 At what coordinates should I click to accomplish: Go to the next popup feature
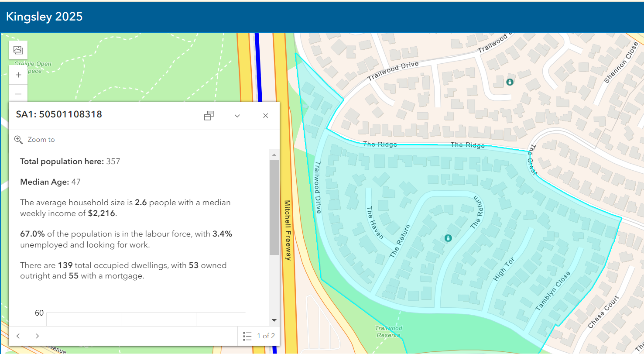[x=37, y=336]
